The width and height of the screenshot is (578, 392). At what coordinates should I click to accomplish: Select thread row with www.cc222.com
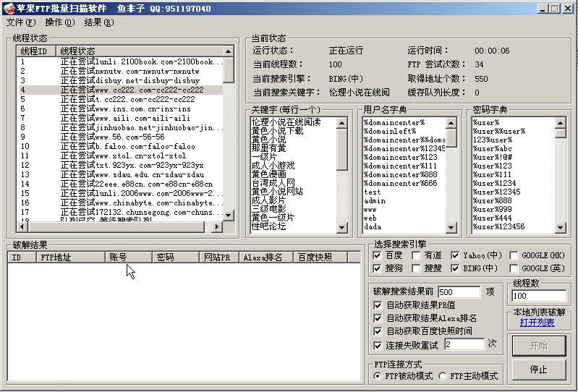pos(121,90)
